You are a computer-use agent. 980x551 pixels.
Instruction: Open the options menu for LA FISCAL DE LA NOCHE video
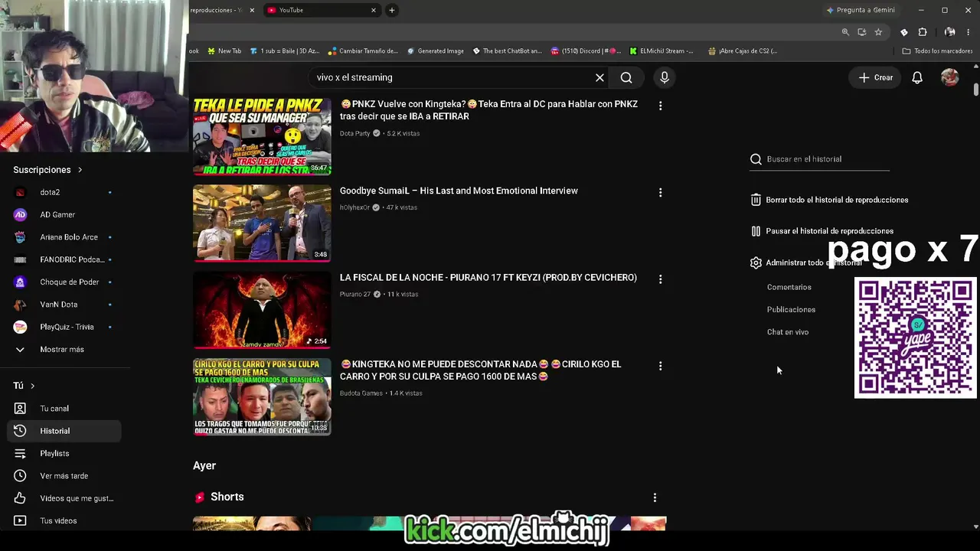[660, 279]
